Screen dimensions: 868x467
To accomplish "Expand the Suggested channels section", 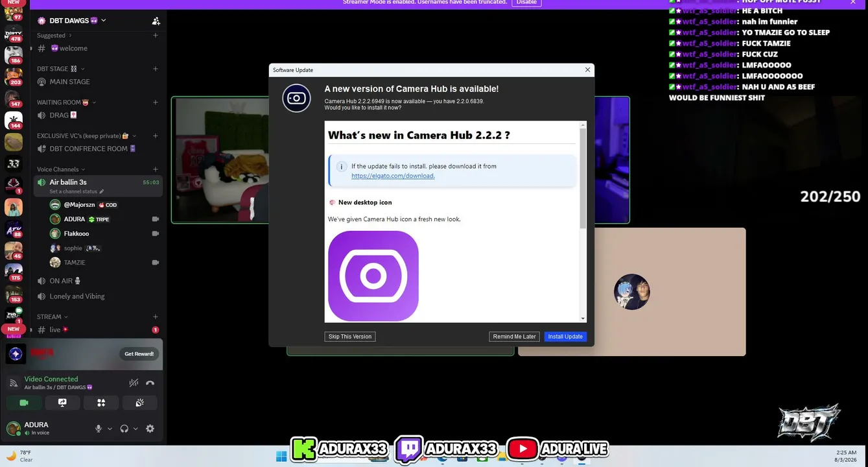I will [x=54, y=36].
